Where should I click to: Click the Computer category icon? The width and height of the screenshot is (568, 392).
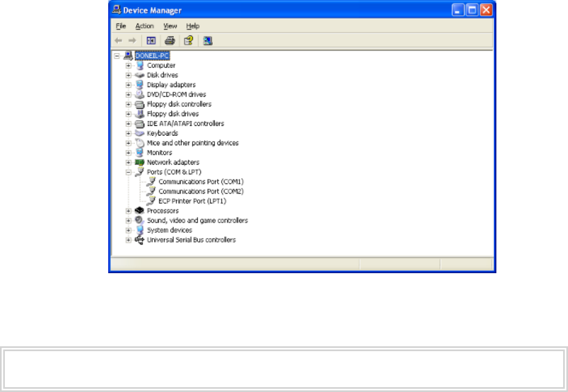[x=140, y=66]
